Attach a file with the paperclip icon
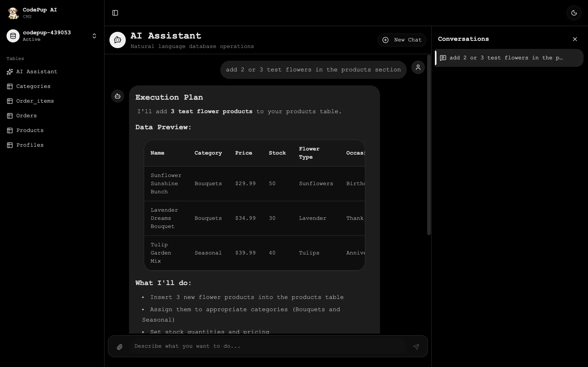This screenshot has width=588, height=367. pyautogui.click(x=120, y=346)
